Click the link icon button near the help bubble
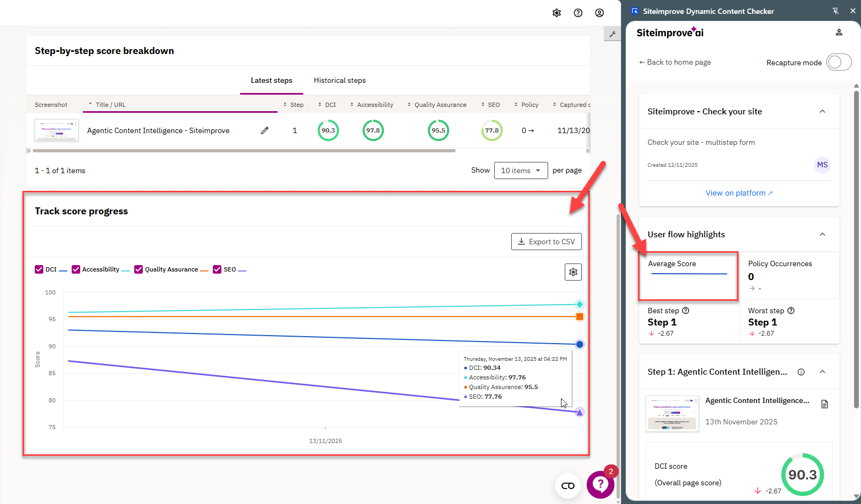 pyautogui.click(x=568, y=486)
